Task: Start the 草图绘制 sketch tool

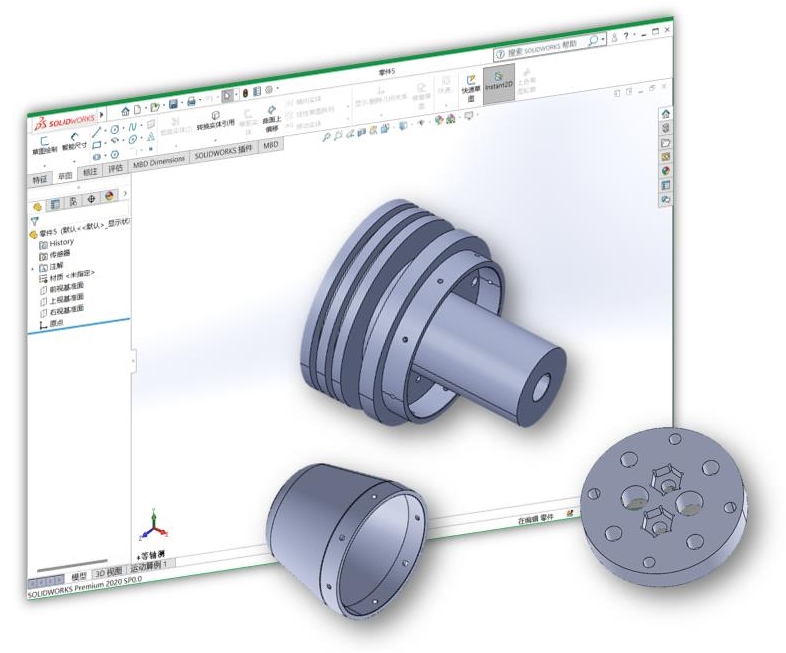Action: pos(45,146)
